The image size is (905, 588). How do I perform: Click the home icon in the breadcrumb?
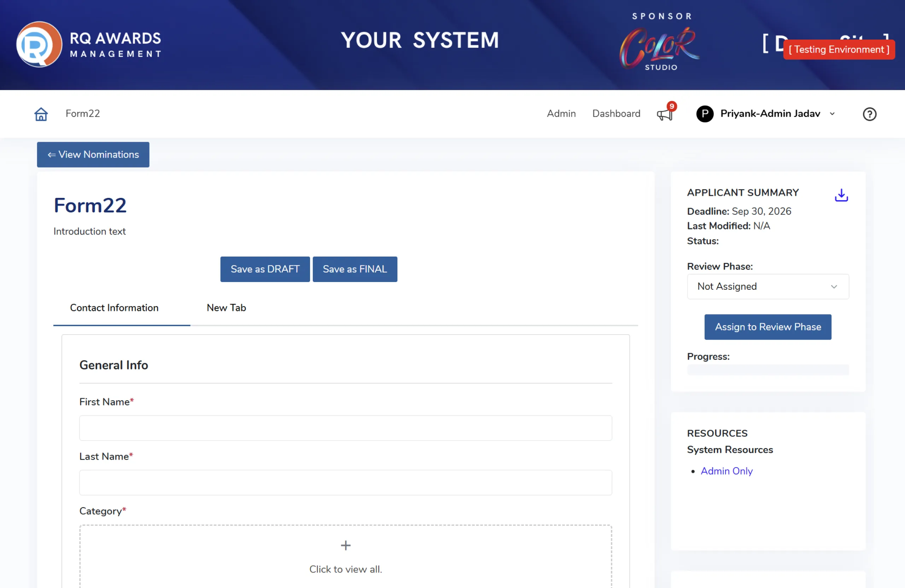point(41,114)
